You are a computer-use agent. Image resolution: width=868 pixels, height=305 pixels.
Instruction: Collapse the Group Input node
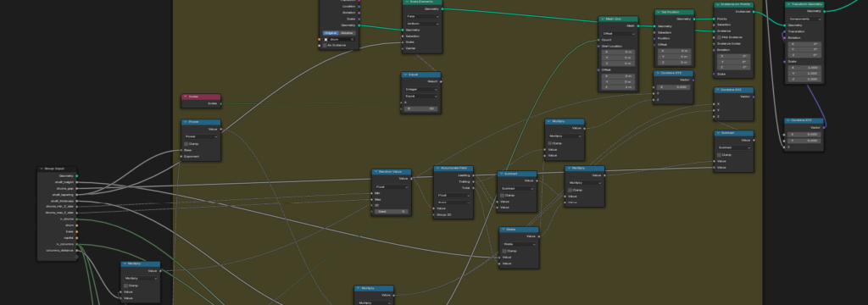click(42, 169)
